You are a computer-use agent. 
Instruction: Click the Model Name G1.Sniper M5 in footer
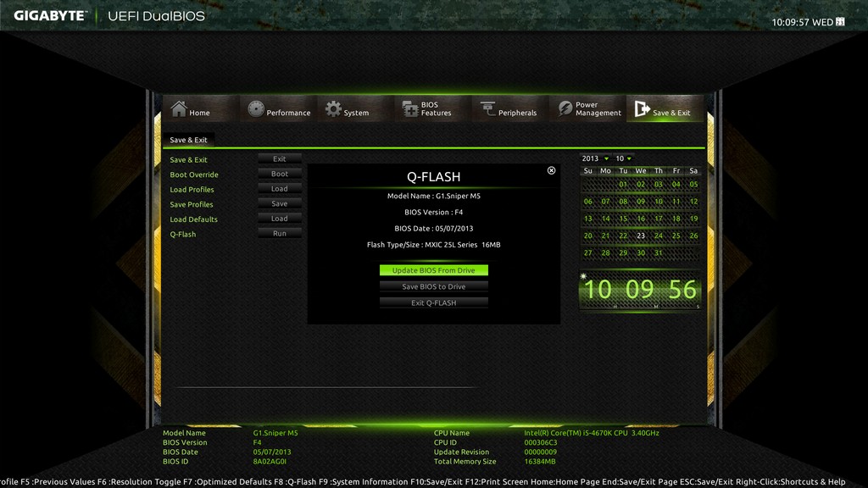tap(275, 433)
